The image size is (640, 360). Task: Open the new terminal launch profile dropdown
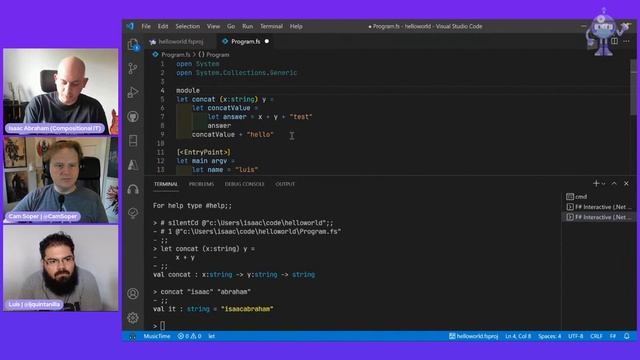[x=604, y=184]
